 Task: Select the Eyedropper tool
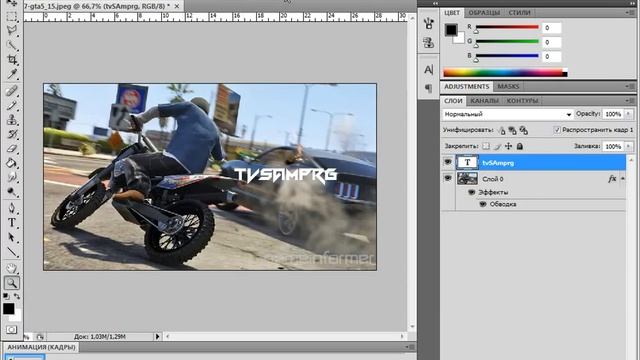click(x=11, y=74)
